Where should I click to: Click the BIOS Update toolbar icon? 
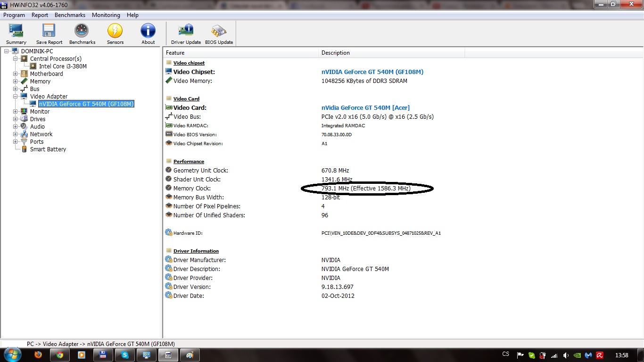(219, 34)
